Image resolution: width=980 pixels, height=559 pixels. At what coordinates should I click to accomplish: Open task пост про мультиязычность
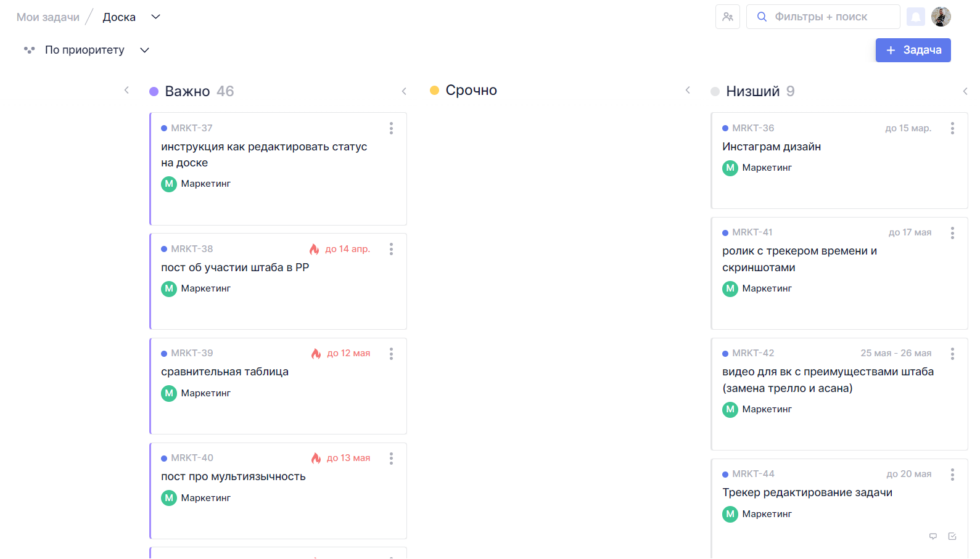tap(233, 476)
